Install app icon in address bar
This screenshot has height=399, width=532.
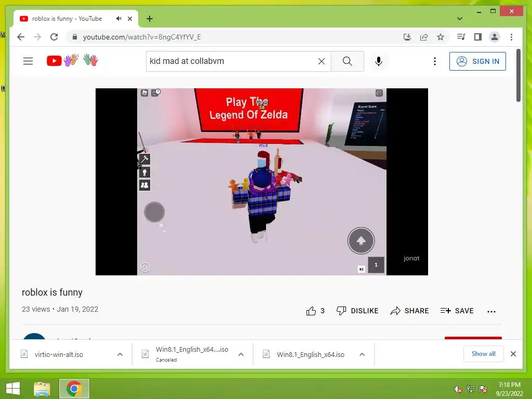click(407, 37)
